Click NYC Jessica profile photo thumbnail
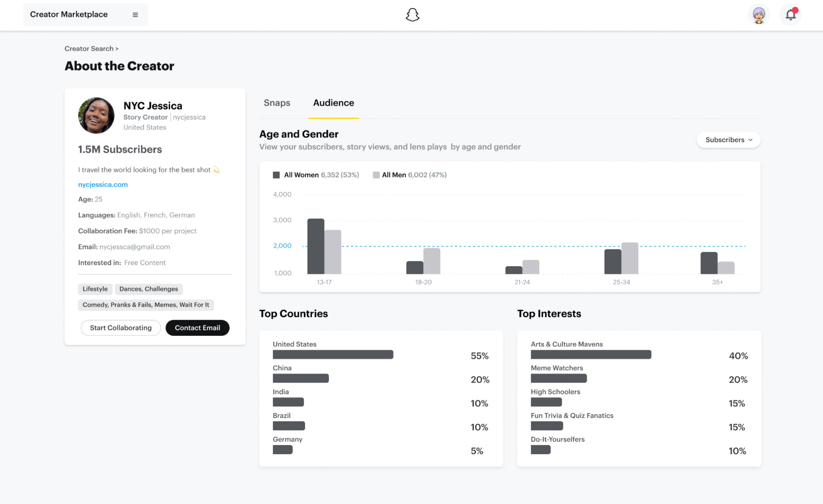 point(96,115)
